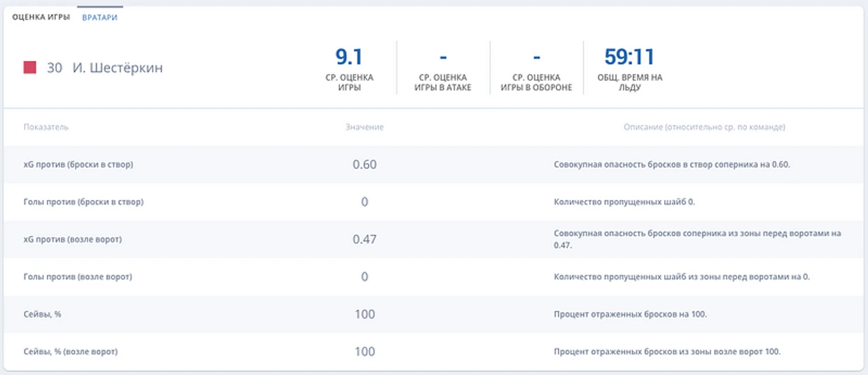The height and width of the screenshot is (375, 868).
Task: Select player name И. Шестёркин
Action: [x=117, y=68]
